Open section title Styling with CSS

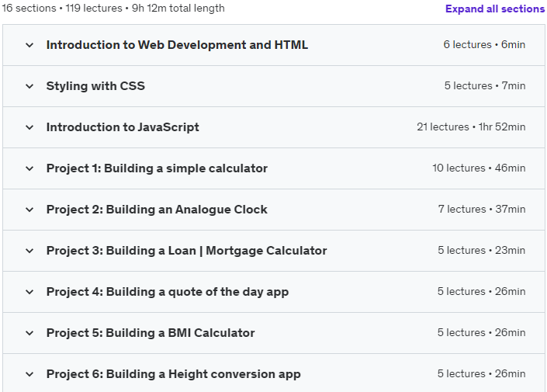[95, 86]
